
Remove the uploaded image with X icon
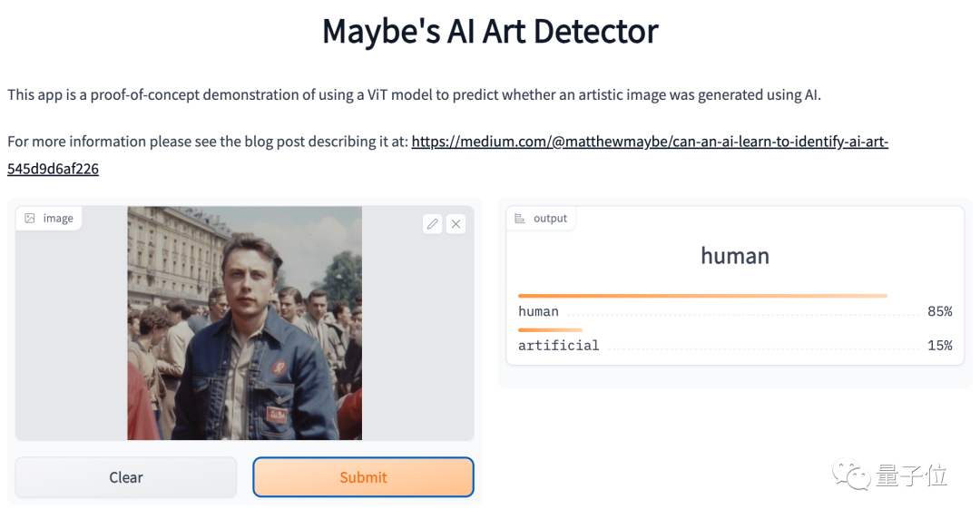(456, 224)
